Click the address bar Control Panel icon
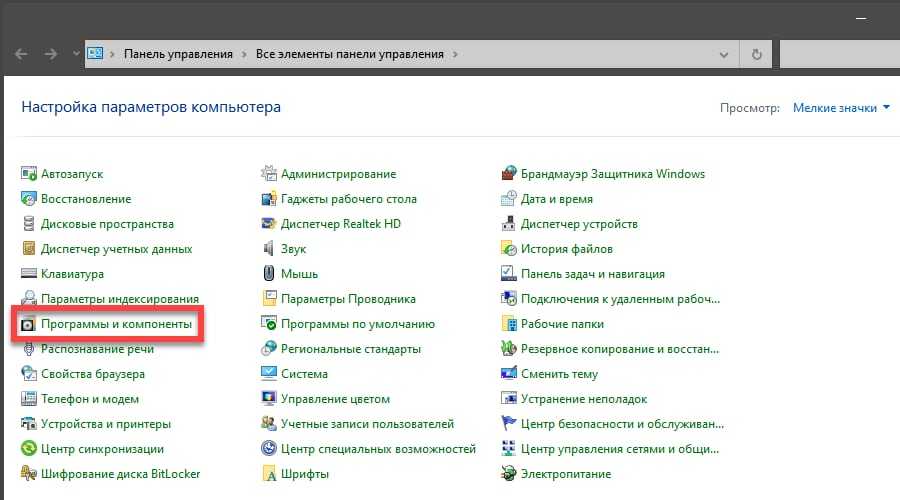The width and height of the screenshot is (900, 500). tap(95, 53)
